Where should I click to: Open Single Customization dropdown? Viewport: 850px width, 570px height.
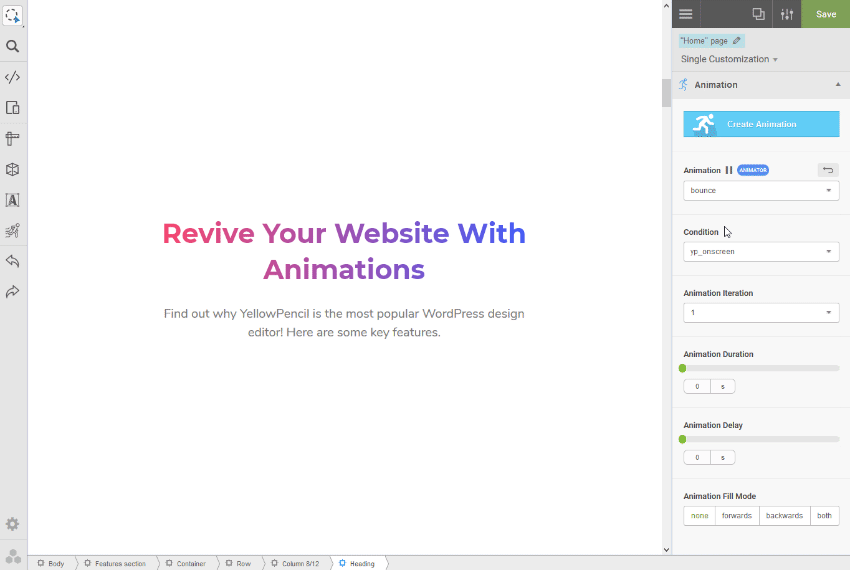click(729, 59)
